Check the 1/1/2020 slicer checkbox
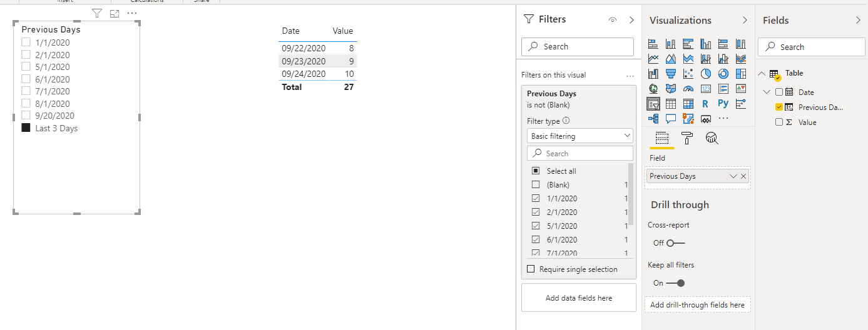Viewport: 868px width, 330px height. click(26, 42)
